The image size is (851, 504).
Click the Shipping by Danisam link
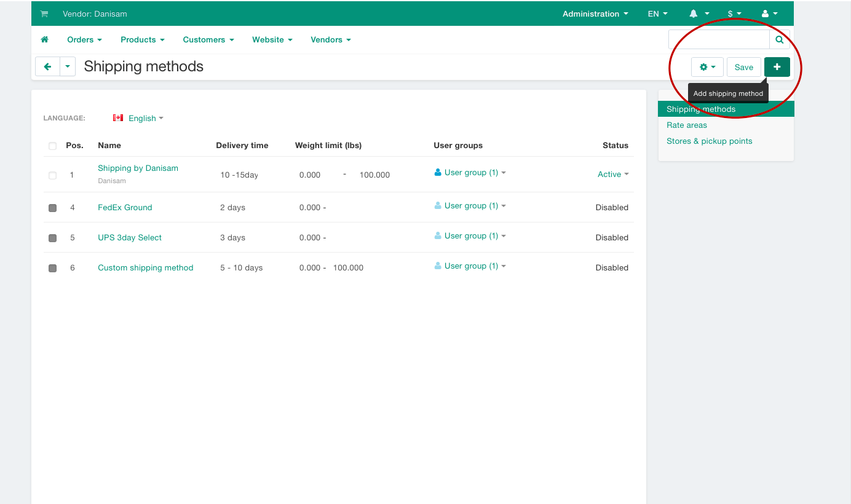tap(138, 168)
